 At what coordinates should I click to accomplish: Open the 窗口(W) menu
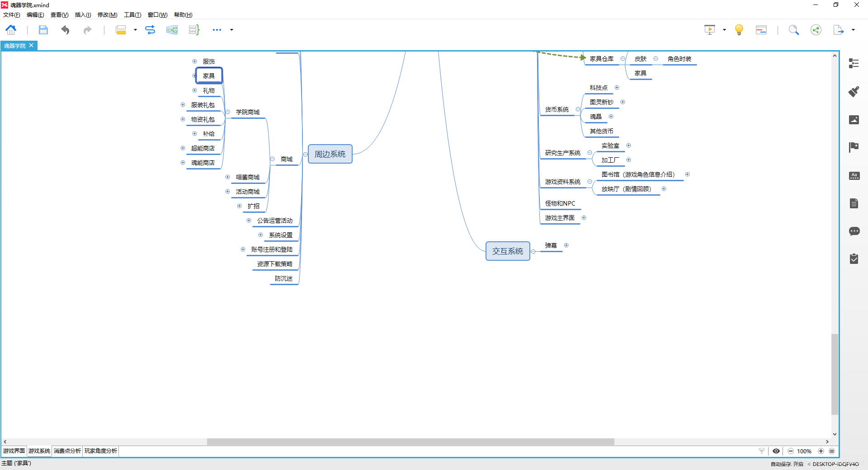(157, 15)
